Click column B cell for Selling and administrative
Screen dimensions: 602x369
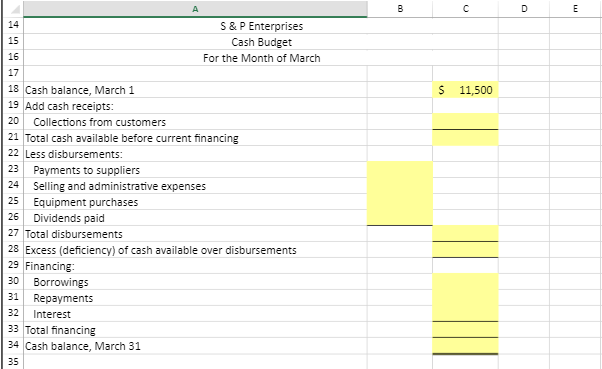click(x=400, y=186)
